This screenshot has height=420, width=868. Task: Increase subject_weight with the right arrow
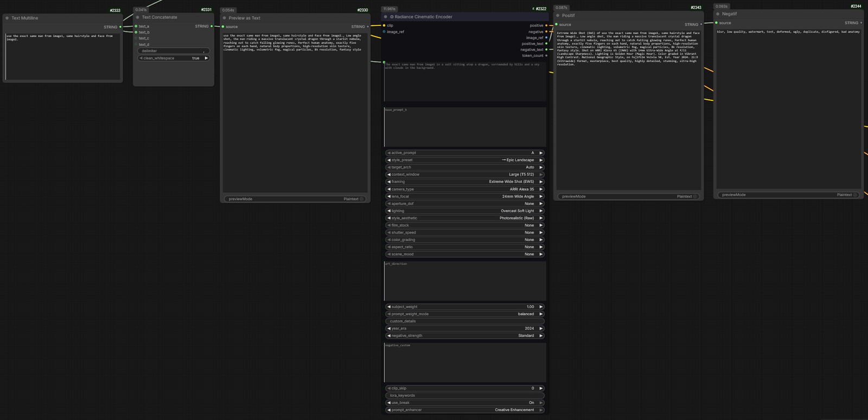(541, 307)
